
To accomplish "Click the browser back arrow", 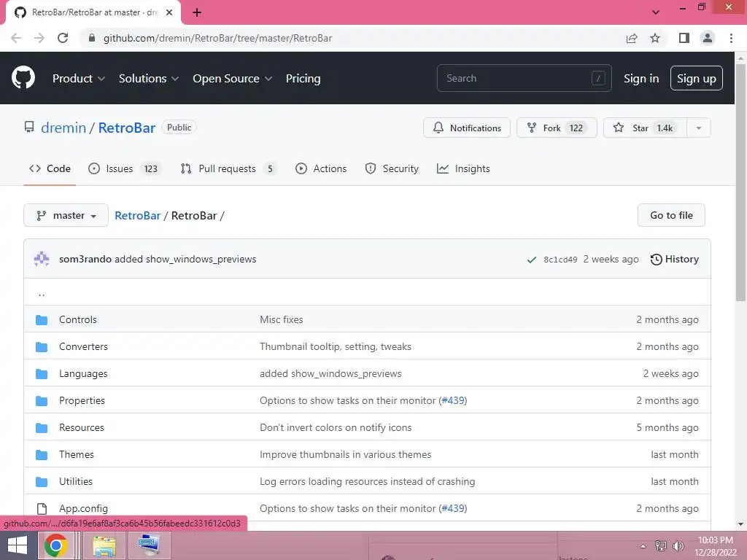I will click(x=16, y=38).
